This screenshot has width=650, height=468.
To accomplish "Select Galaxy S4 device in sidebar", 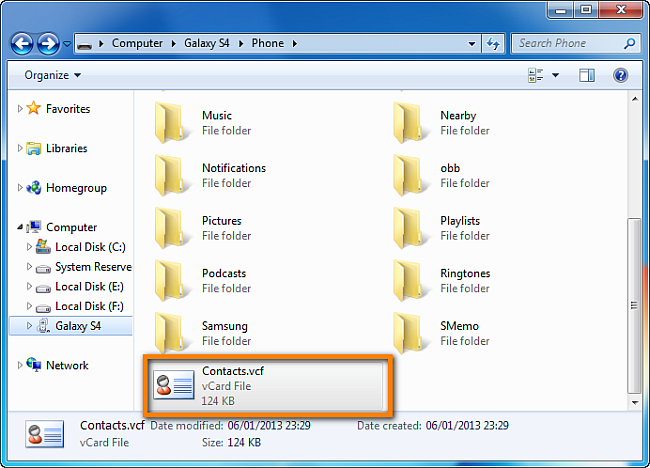I will [x=78, y=326].
